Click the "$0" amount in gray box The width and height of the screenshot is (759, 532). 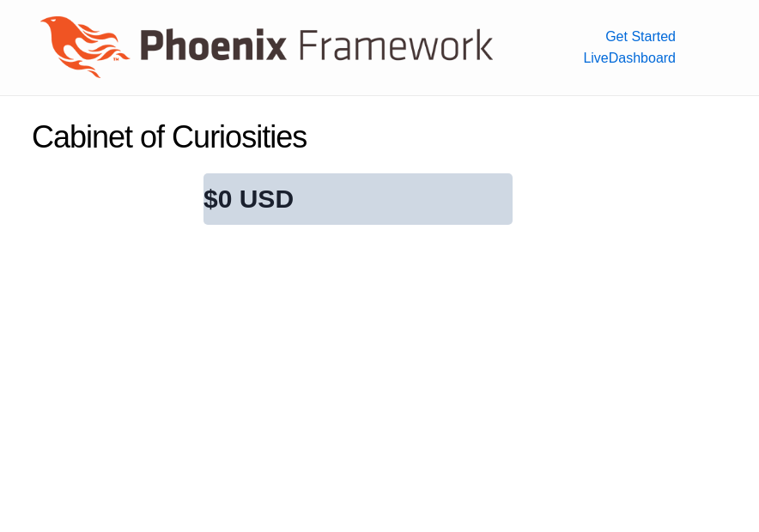[217, 199]
